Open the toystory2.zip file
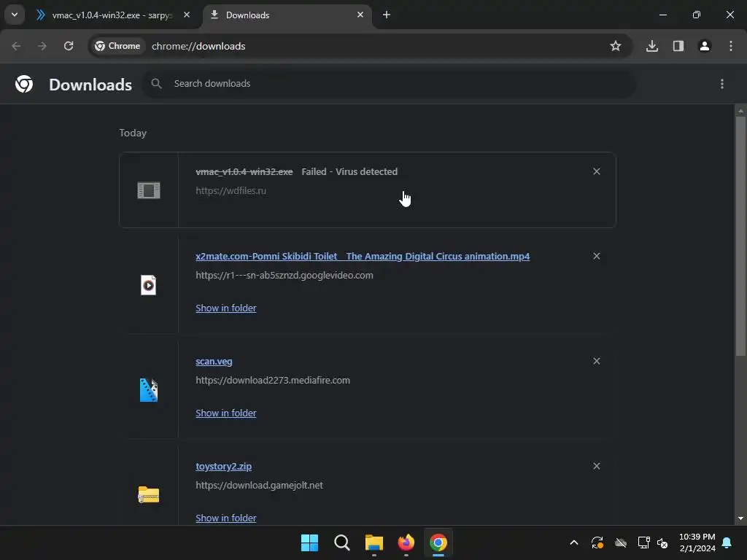Viewport: 747px width, 560px height. click(223, 466)
